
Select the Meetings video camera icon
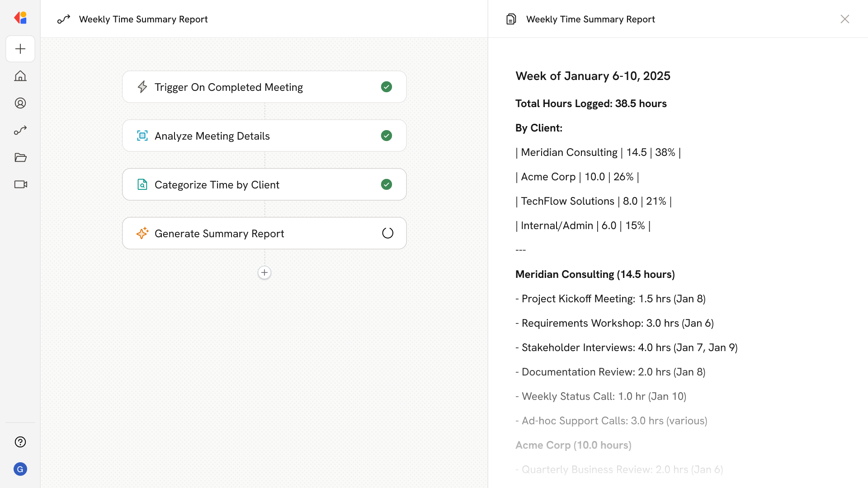(20, 184)
